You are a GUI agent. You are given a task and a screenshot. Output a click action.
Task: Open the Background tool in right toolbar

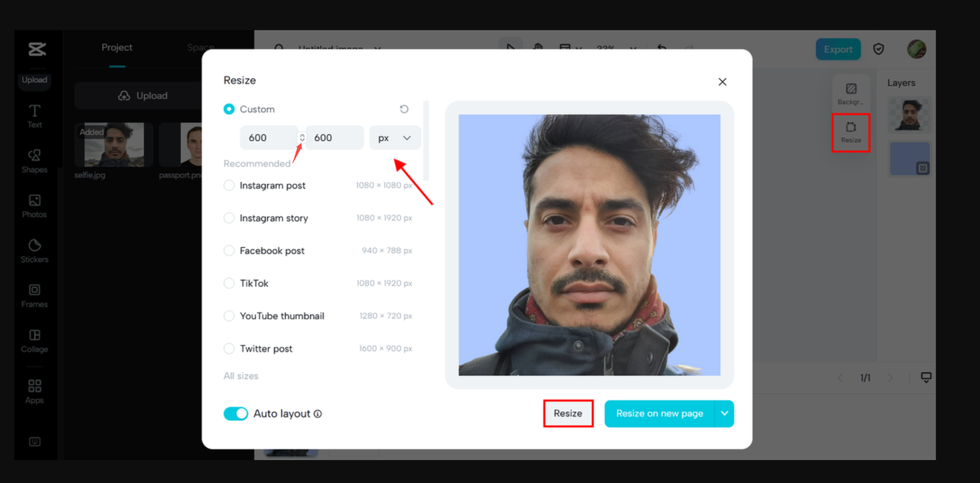click(x=851, y=94)
